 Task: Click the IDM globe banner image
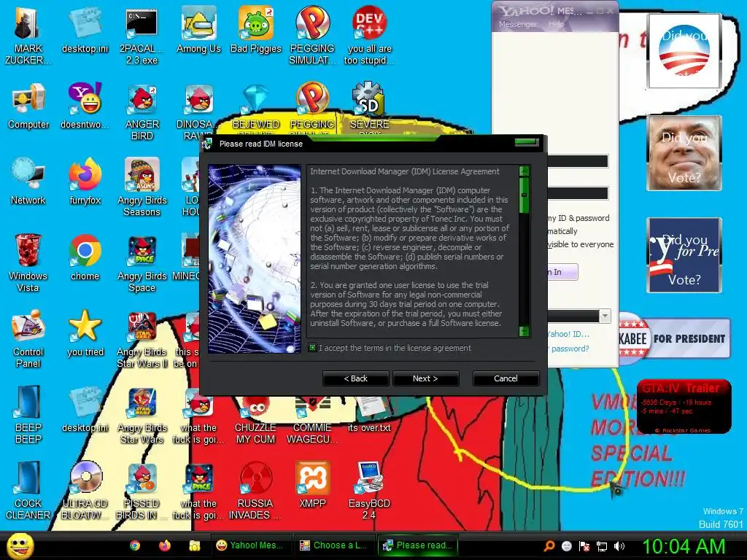pos(255,259)
